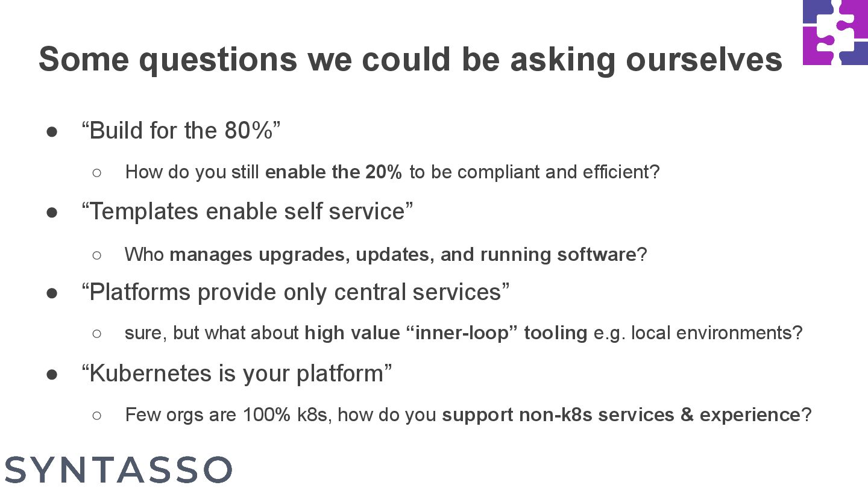Select the "Templates enable self service" line

click(247, 211)
